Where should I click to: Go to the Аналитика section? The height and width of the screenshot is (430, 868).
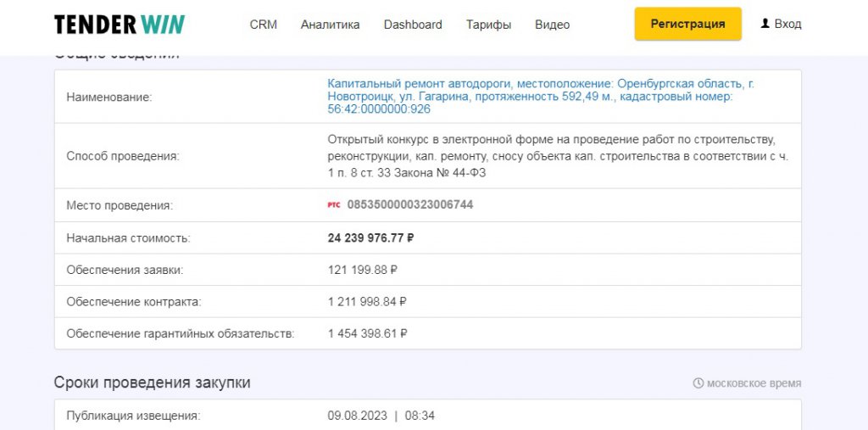pyautogui.click(x=330, y=25)
